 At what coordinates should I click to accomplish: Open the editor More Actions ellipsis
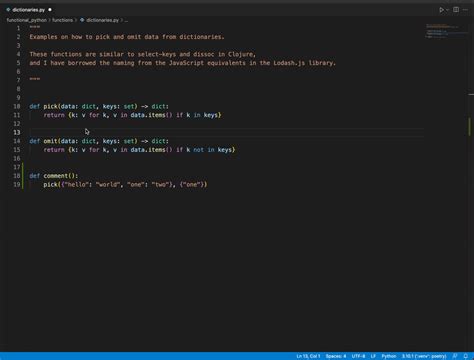pyautogui.click(x=465, y=10)
